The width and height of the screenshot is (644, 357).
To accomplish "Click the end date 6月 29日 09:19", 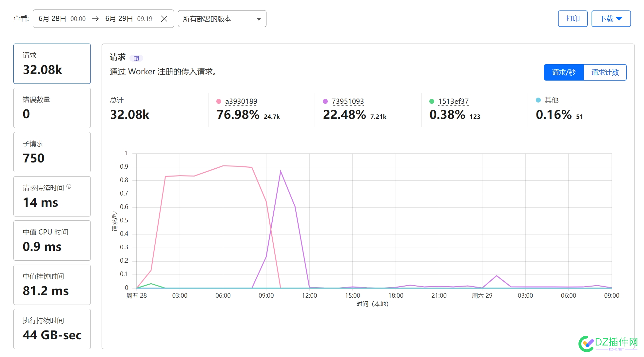I will coord(129,19).
